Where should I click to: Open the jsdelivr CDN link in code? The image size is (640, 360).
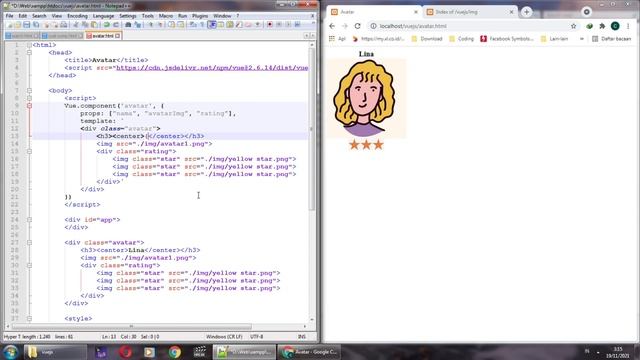pyautogui.click(x=212, y=68)
